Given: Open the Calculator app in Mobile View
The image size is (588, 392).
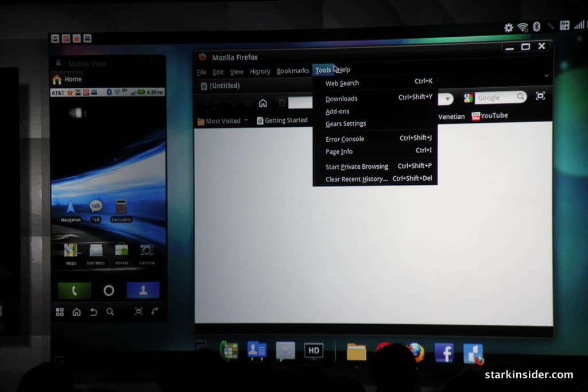Looking at the screenshot, I should coord(121,209).
